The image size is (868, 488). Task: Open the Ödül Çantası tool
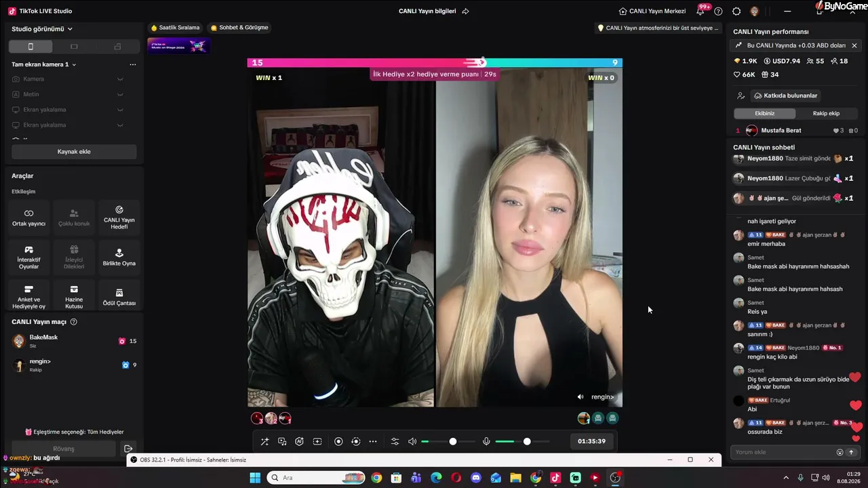click(119, 297)
